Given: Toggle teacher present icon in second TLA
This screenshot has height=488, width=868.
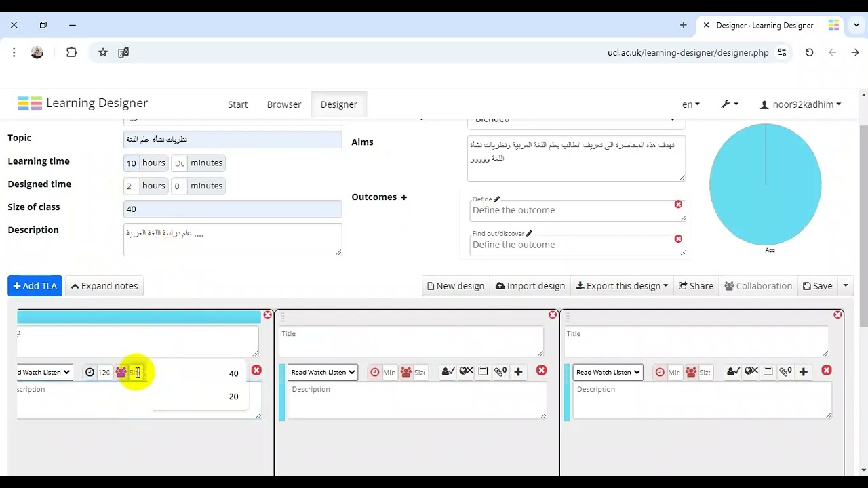Looking at the screenshot, I should [448, 371].
